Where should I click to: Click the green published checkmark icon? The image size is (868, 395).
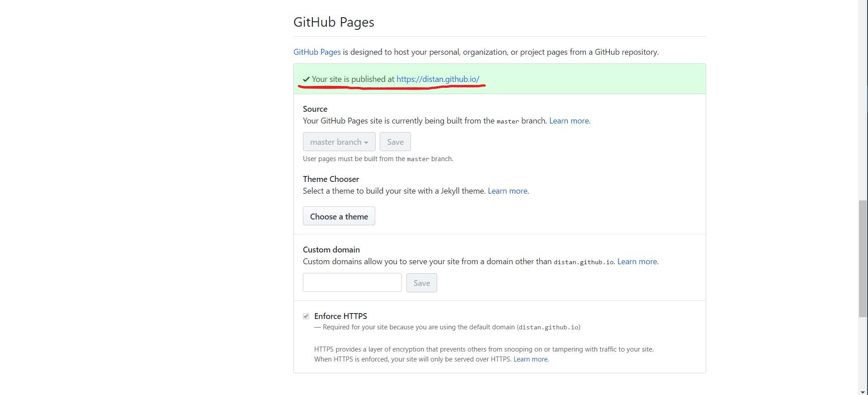pos(306,79)
